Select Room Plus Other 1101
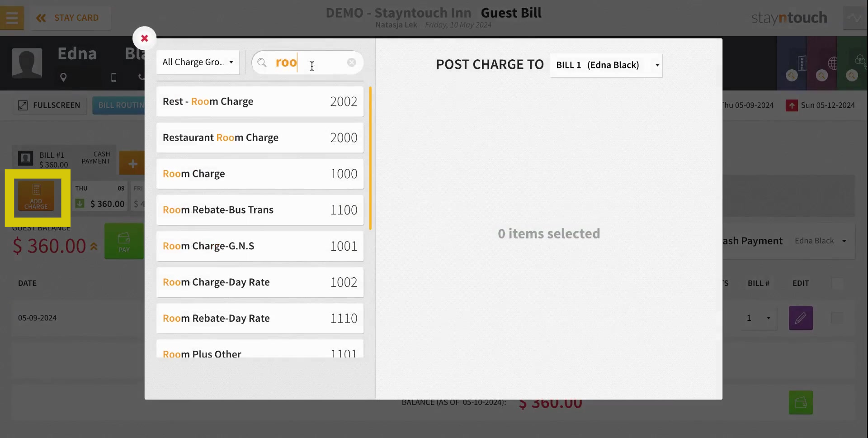This screenshot has width=868, height=438. 260,349
